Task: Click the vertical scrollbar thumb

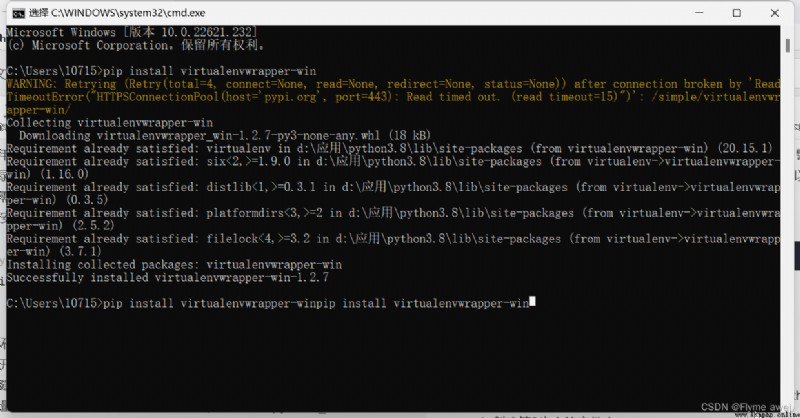Action: click(788, 44)
